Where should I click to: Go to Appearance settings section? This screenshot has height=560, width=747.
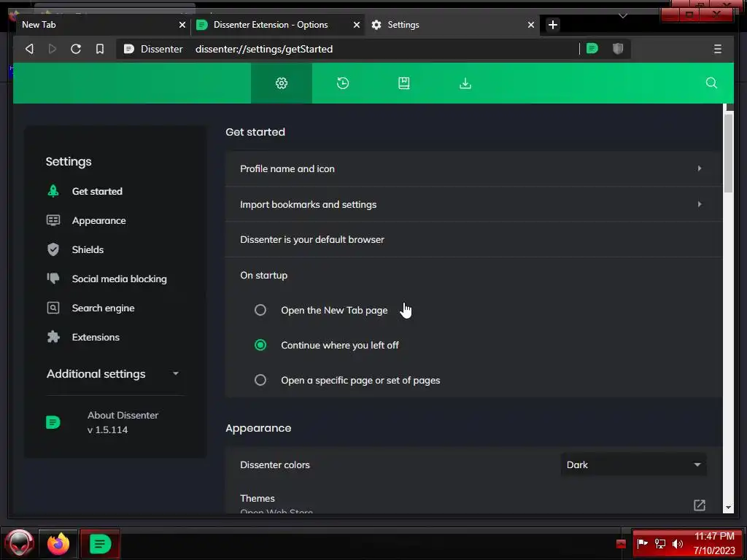(x=98, y=220)
